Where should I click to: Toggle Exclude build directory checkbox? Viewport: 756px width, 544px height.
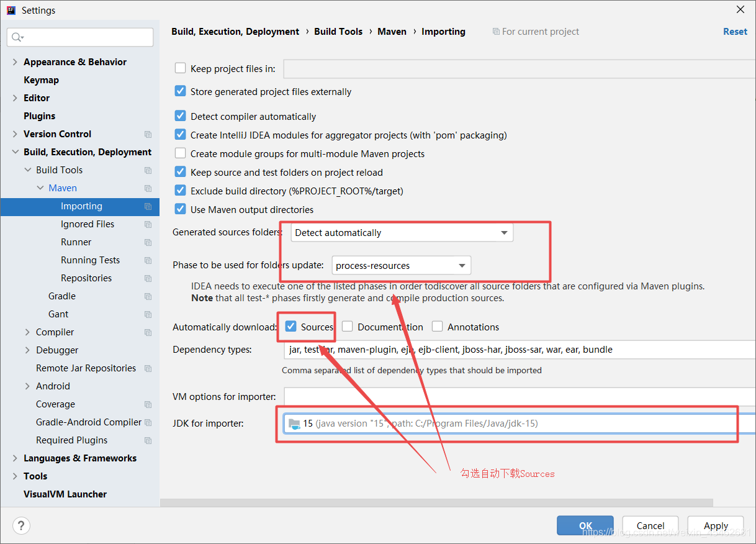pyautogui.click(x=180, y=191)
